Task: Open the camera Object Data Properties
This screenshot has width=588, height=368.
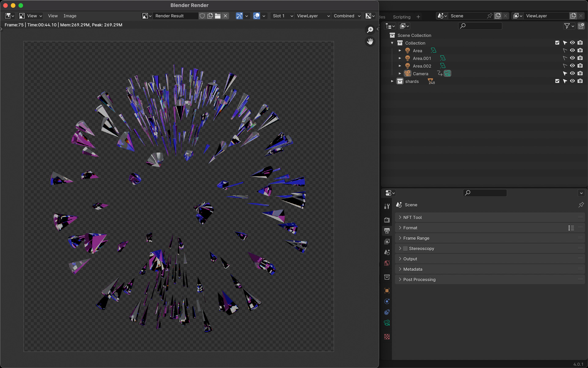Action: click(x=387, y=323)
